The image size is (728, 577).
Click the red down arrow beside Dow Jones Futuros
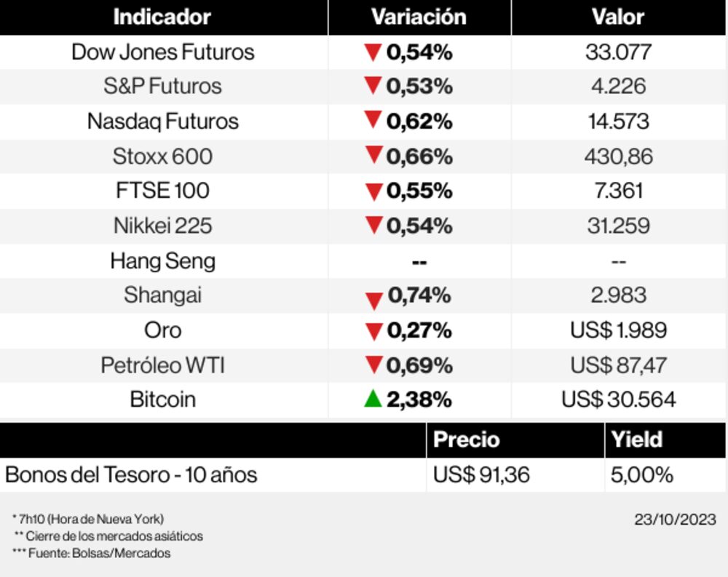click(373, 52)
